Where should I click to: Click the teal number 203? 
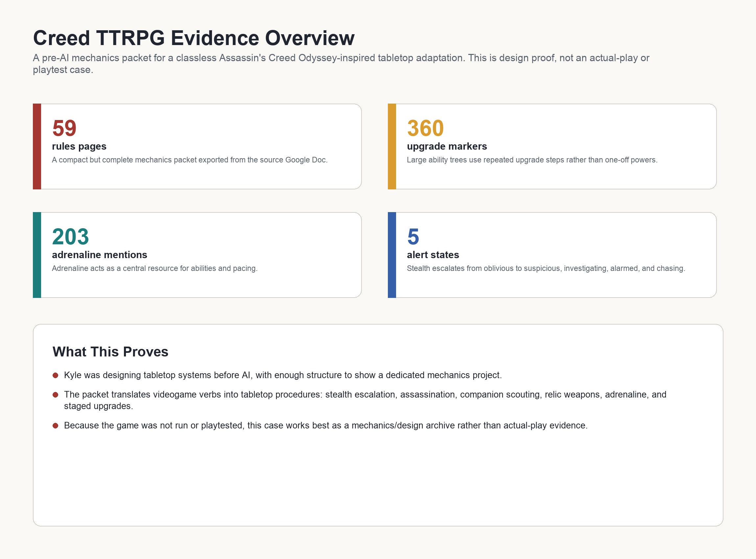click(x=70, y=236)
